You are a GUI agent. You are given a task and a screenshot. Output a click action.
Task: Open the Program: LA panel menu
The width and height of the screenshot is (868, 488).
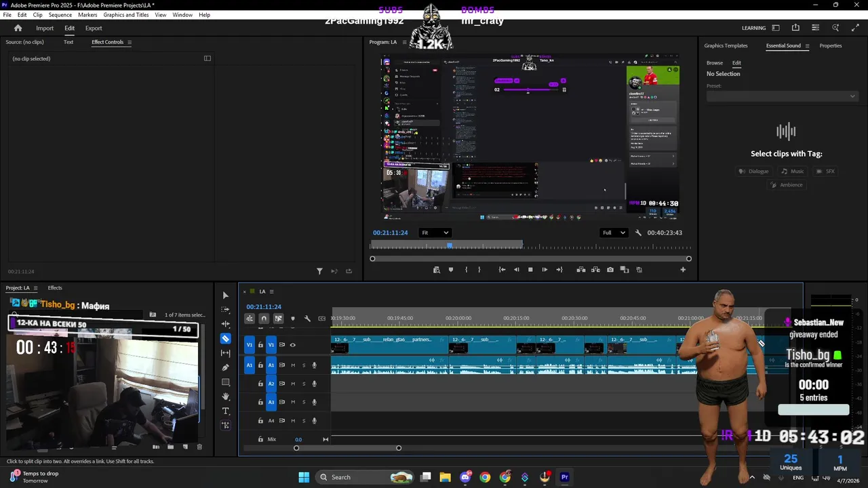(405, 42)
